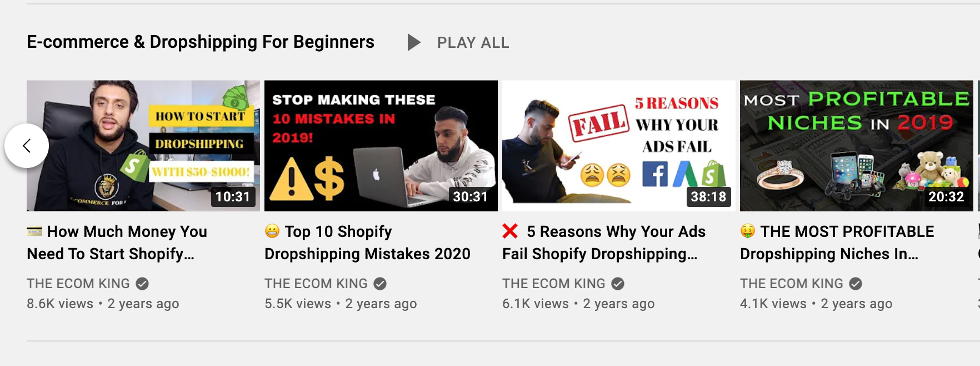Click the 30:31 duration badge
The image size is (980, 366).
pos(471,197)
